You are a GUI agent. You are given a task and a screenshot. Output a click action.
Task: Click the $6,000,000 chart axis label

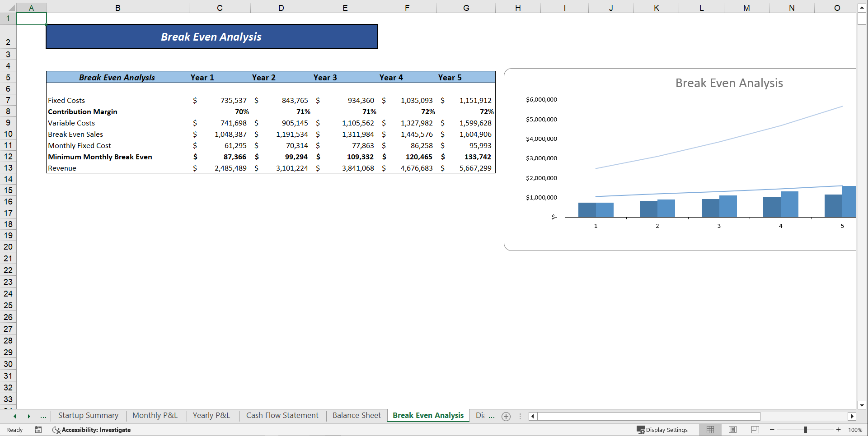541,99
